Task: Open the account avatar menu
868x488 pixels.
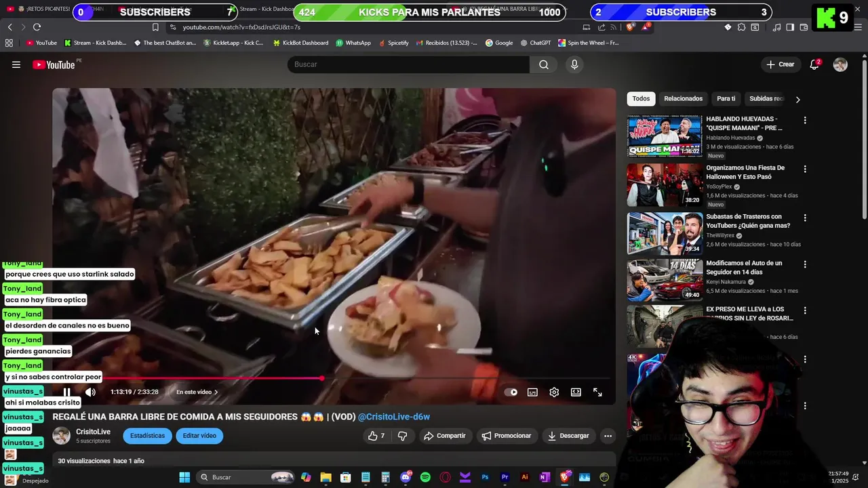Action: point(840,64)
